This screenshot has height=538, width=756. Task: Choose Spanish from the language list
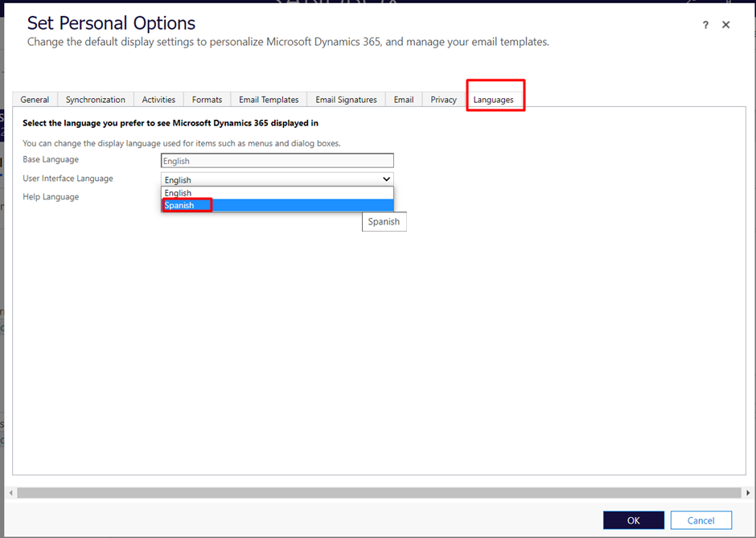coord(277,205)
